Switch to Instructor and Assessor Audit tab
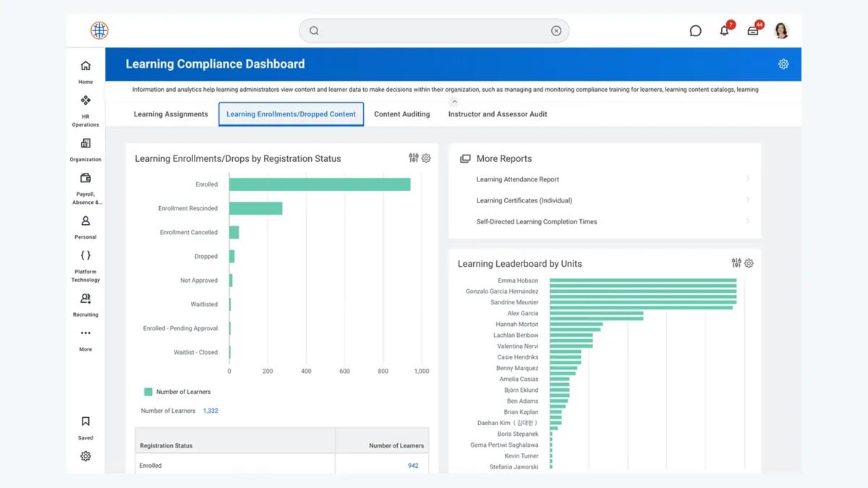This screenshot has width=868, height=488. point(498,114)
